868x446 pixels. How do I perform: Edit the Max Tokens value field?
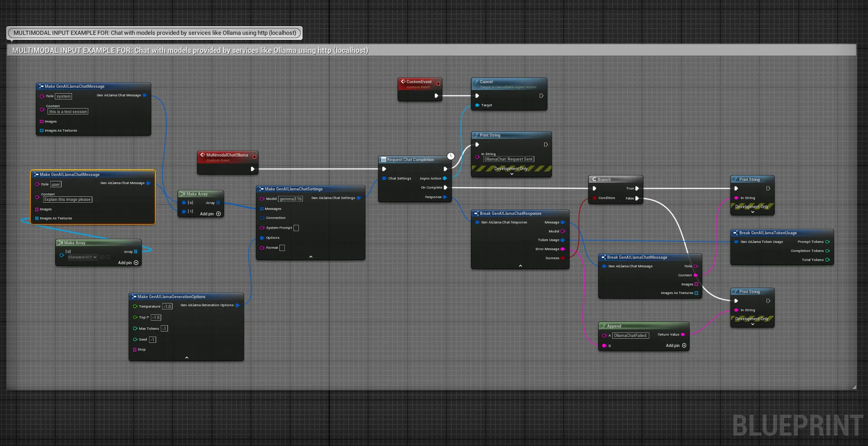tap(164, 329)
